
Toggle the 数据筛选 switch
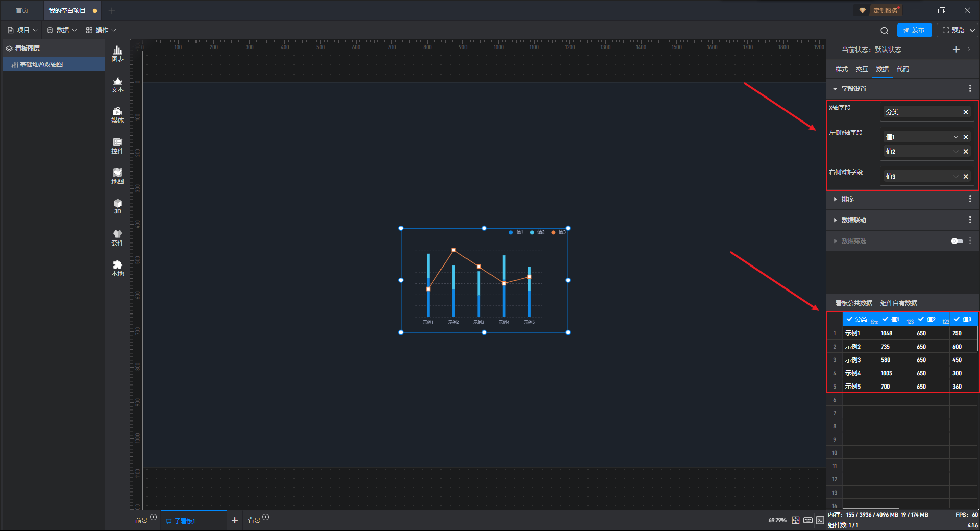tap(957, 241)
